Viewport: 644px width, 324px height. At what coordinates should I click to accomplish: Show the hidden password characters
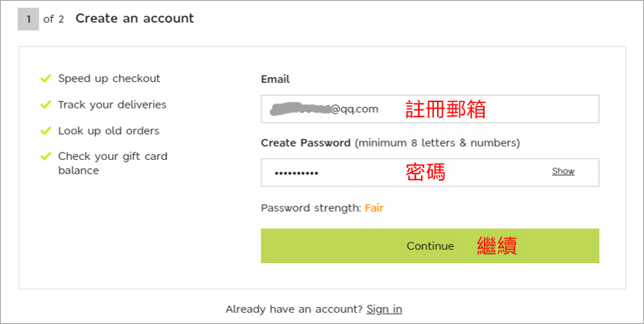[563, 171]
